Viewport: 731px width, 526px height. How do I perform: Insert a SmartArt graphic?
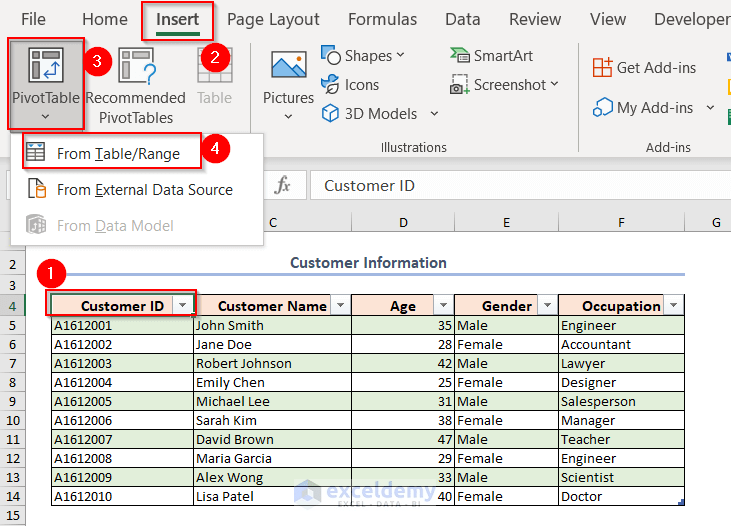[x=491, y=55]
